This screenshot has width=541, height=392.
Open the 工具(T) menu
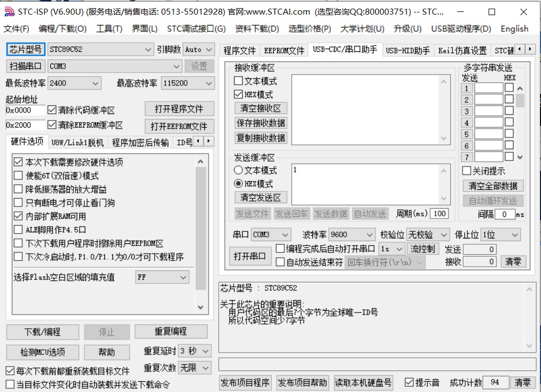click(x=109, y=29)
